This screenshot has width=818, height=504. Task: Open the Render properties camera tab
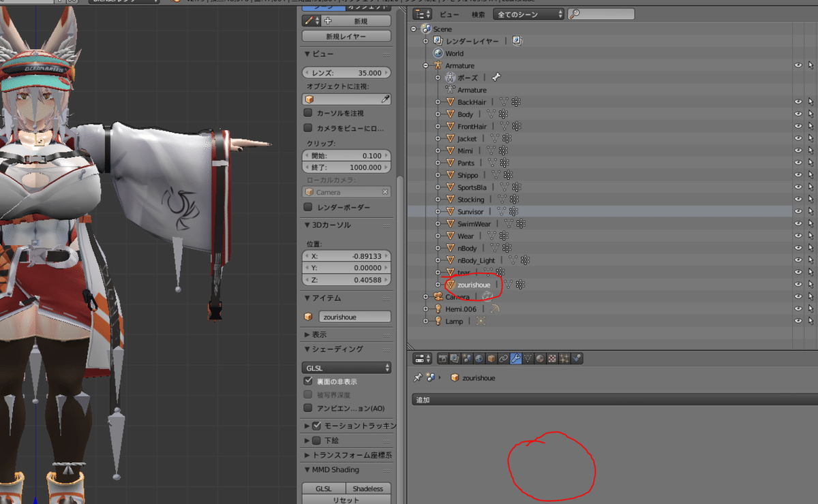pyautogui.click(x=442, y=358)
